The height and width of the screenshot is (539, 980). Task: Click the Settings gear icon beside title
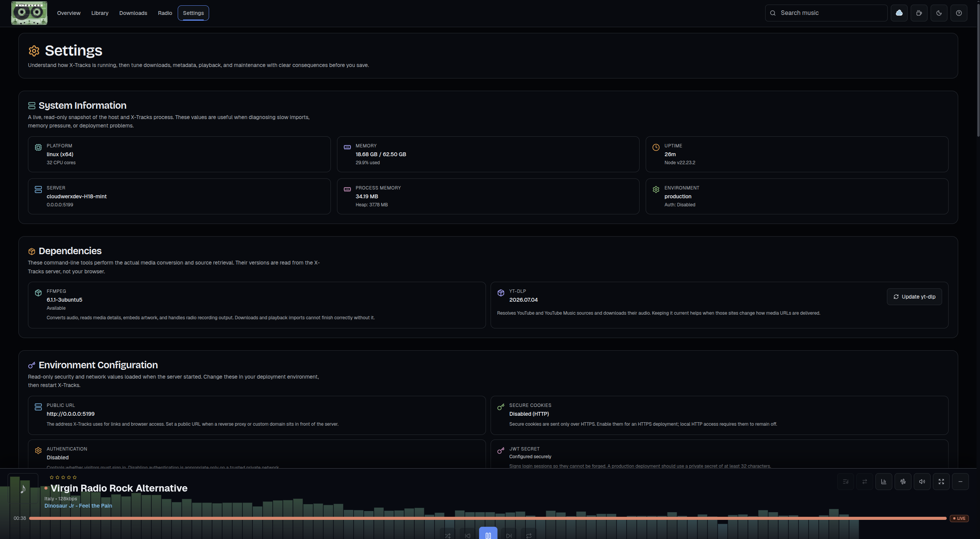pos(34,51)
